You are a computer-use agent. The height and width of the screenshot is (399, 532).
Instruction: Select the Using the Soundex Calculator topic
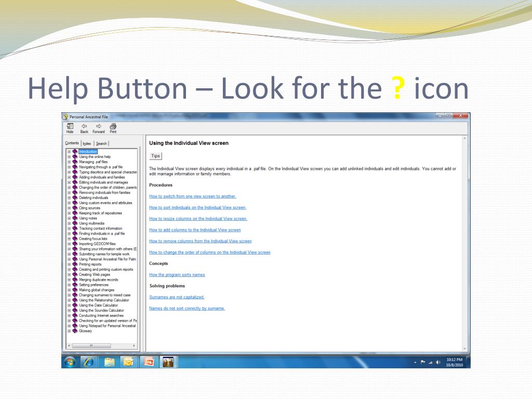click(x=101, y=310)
